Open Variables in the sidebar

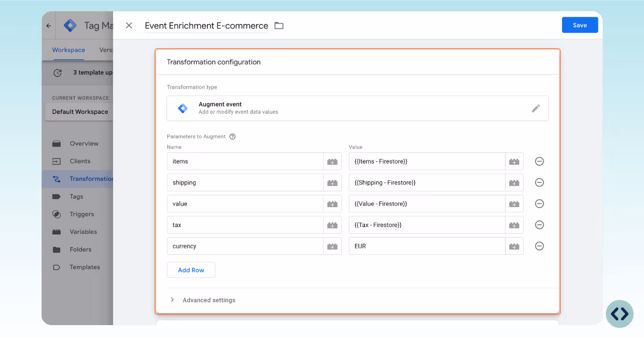click(83, 232)
